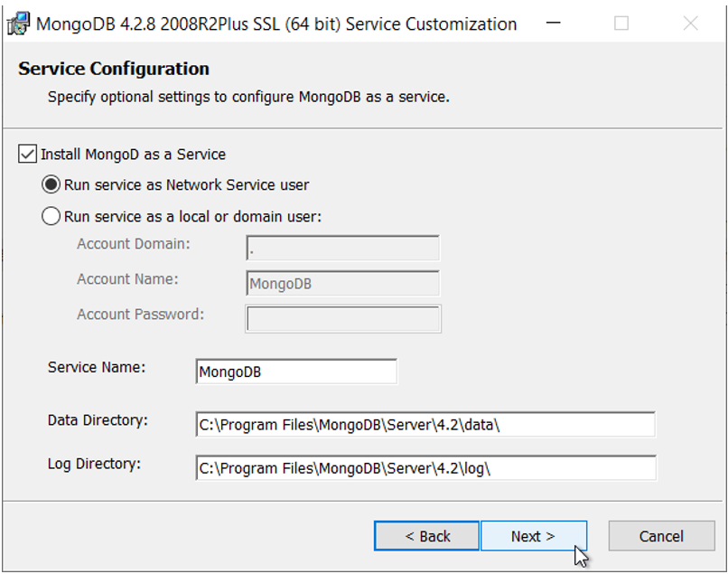Click the "Service Name:" label
The width and height of the screenshot is (728, 574).
97,368
